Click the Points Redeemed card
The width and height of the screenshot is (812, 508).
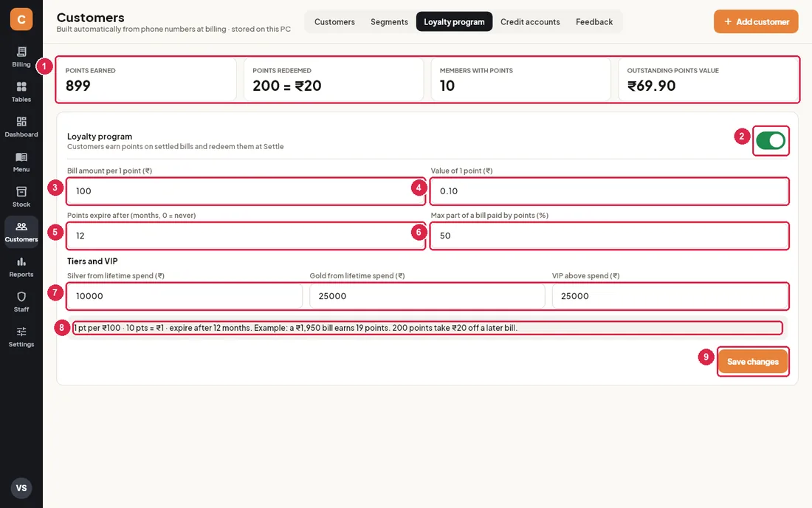[334, 79]
